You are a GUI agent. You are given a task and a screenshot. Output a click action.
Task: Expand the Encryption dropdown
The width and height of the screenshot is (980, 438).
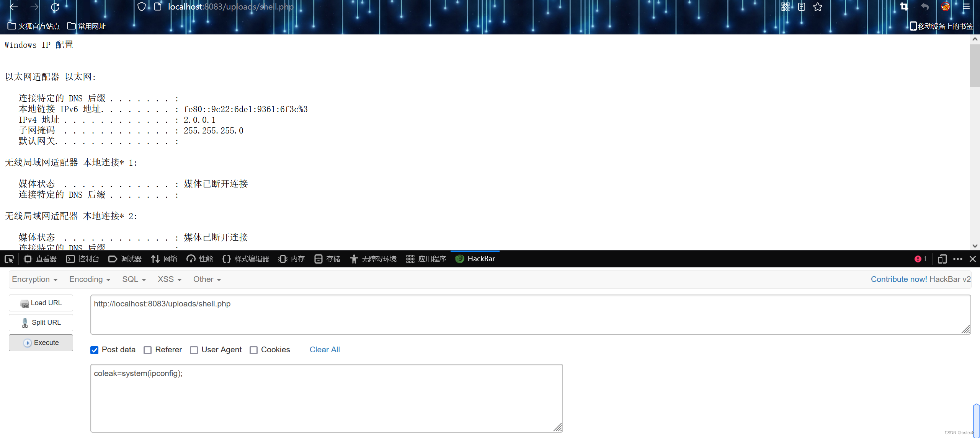point(34,279)
